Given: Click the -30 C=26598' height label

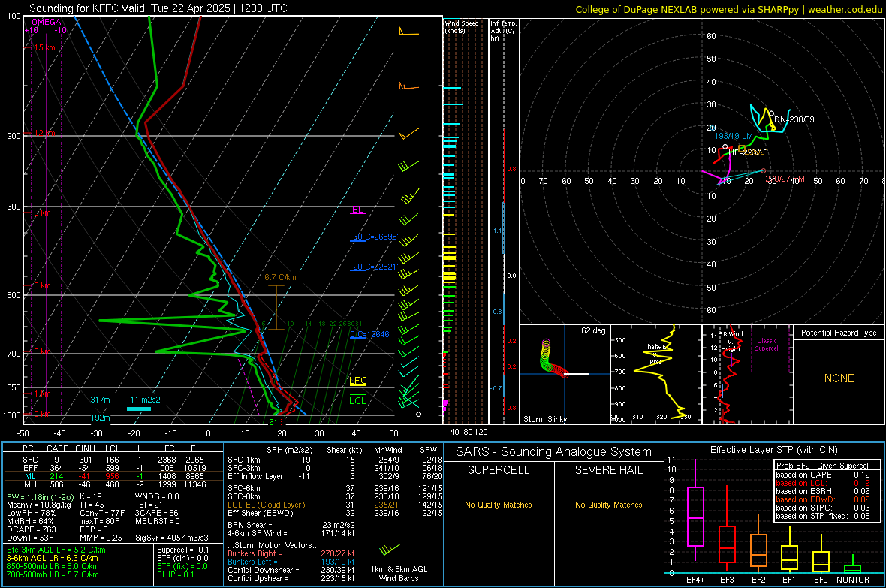Looking at the screenshot, I should [x=374, y=237].
